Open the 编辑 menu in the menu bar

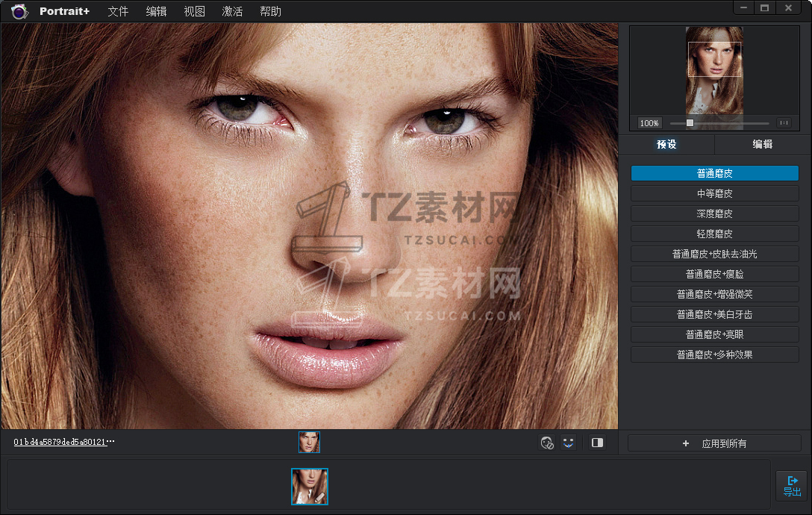[x=156, y=11]
